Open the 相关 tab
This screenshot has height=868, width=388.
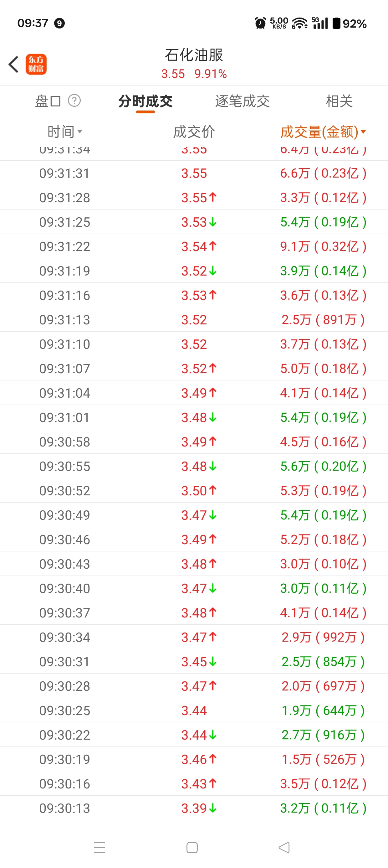[x=339, y=101]
